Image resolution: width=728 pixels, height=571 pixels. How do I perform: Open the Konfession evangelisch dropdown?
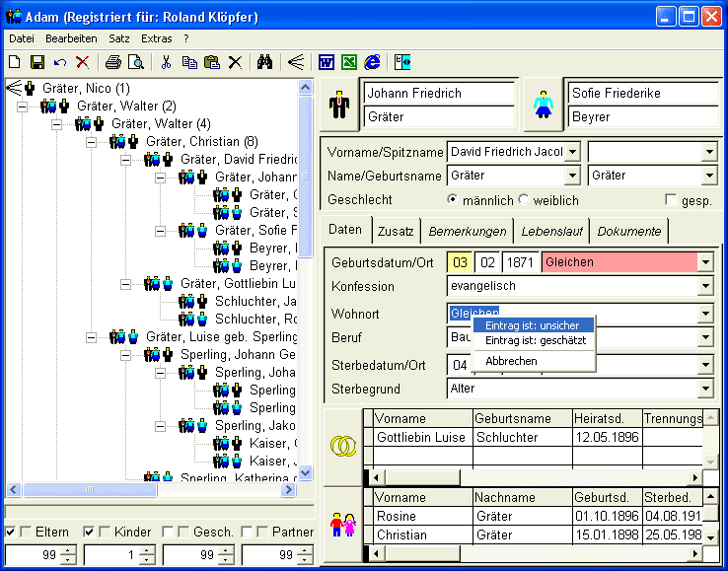click(x=705, y=286)
